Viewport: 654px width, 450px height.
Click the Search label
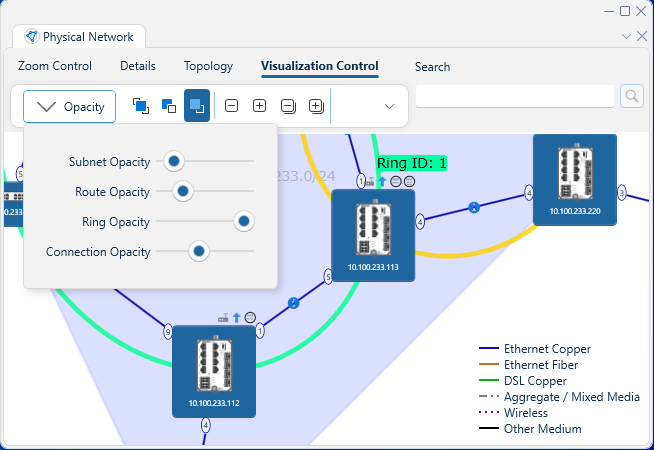tap(433, 67)
